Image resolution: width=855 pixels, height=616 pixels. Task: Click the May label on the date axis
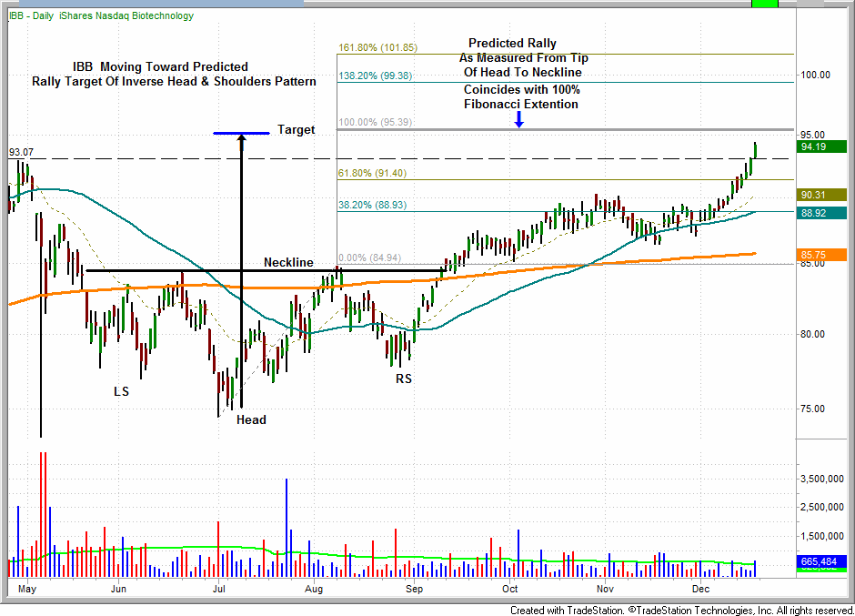pyautogui.click(x=26, y=590)
